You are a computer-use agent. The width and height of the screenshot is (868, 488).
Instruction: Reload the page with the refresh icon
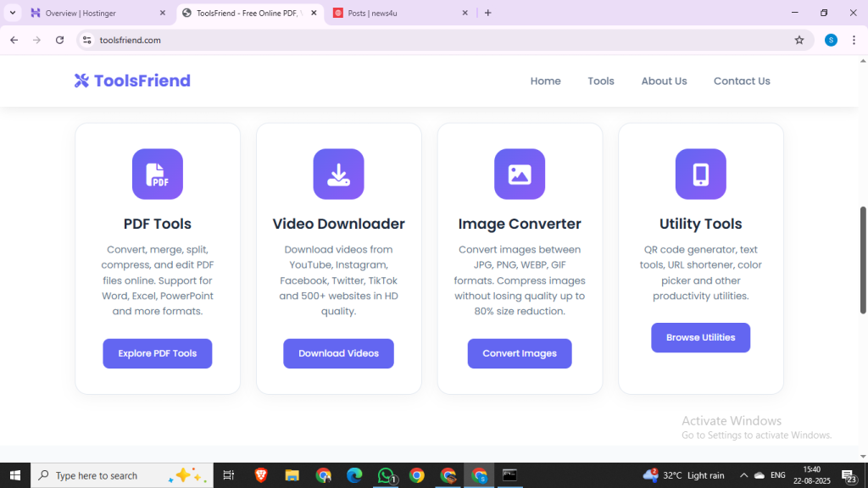(x=60, y=40)
